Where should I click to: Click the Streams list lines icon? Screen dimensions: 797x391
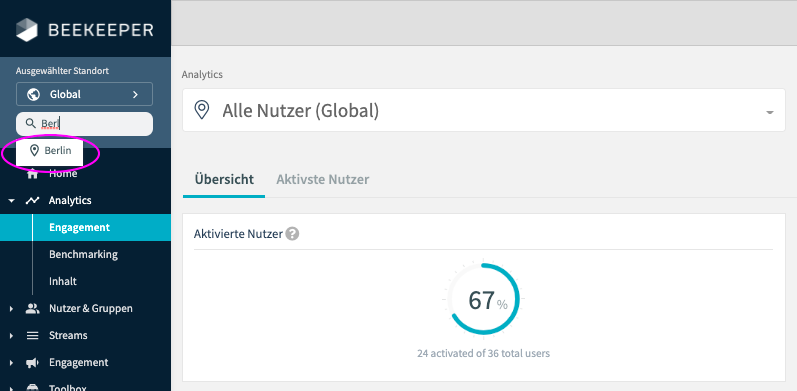(33, 336)
